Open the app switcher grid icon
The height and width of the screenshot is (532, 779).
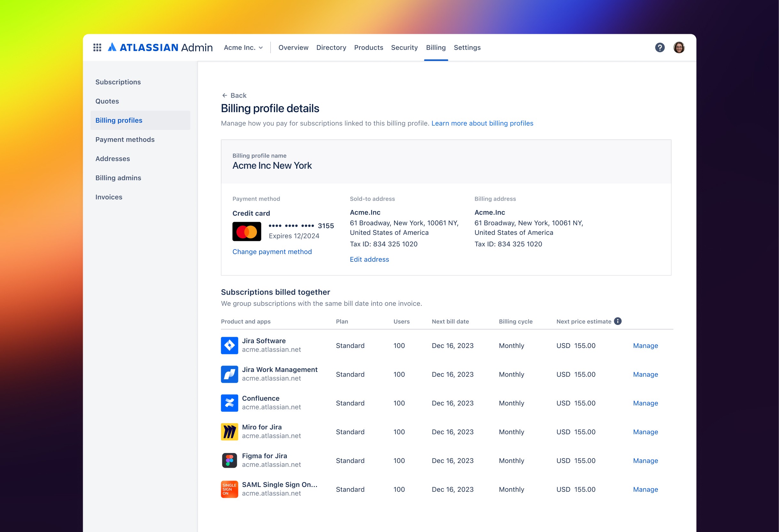(97, 48)
